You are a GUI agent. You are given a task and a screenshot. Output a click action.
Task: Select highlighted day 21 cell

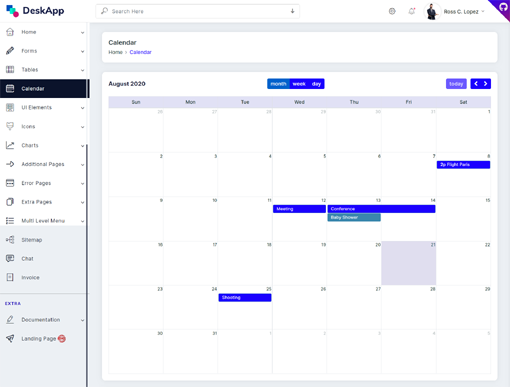(x=409, y=263)
